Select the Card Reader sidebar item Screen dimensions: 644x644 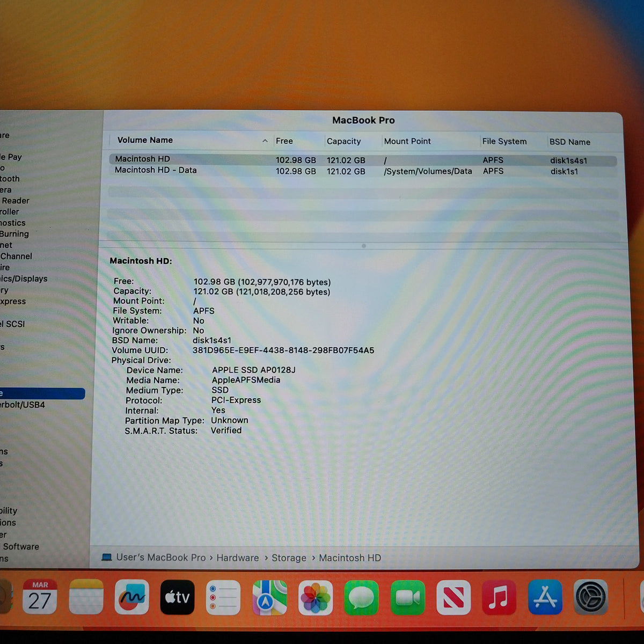click(x=15, y=201)
